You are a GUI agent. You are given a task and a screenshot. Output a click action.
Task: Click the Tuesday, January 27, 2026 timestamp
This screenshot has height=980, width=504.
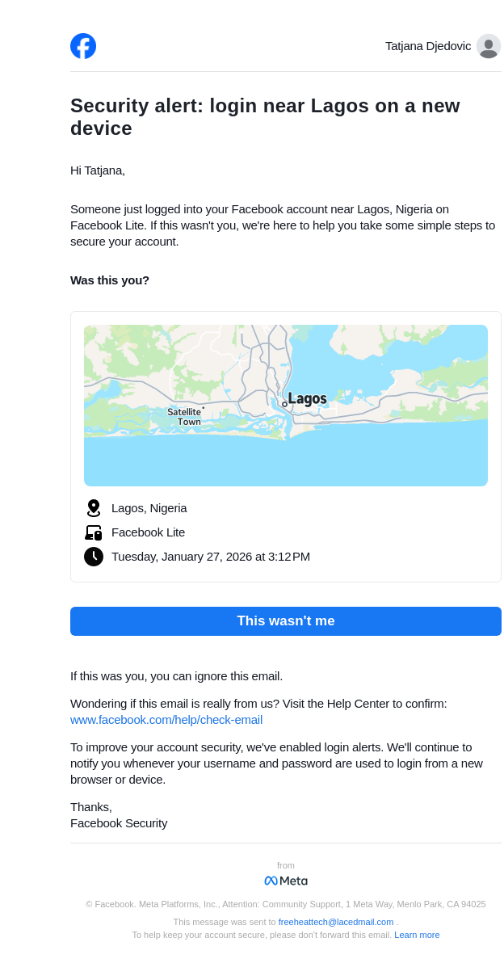point(211,557)
